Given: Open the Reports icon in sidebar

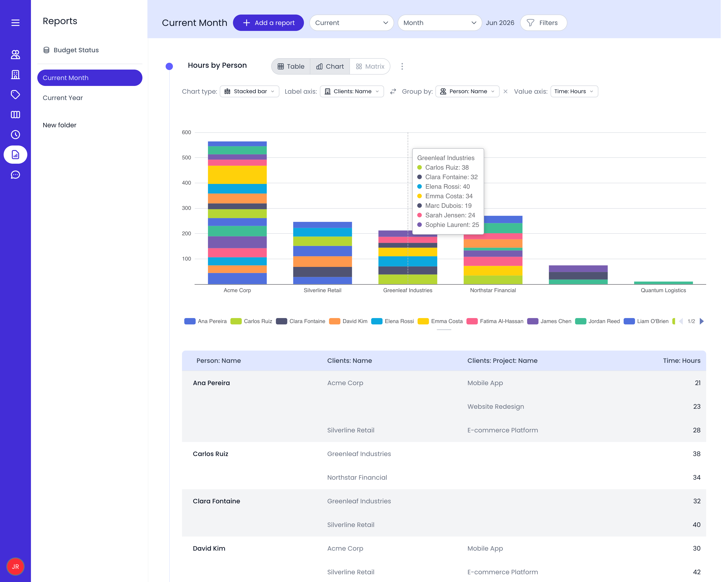Looking at the screenshot, I should point(15,155).
